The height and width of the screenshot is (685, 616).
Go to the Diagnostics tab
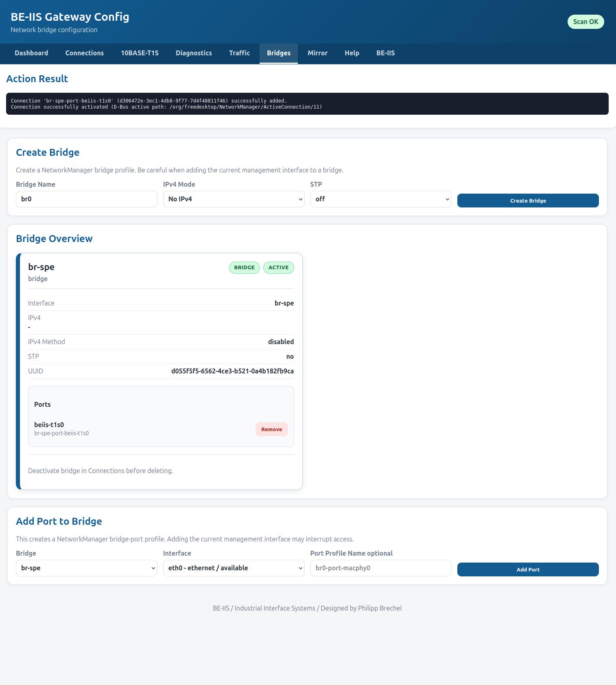[x=194, y=53]
